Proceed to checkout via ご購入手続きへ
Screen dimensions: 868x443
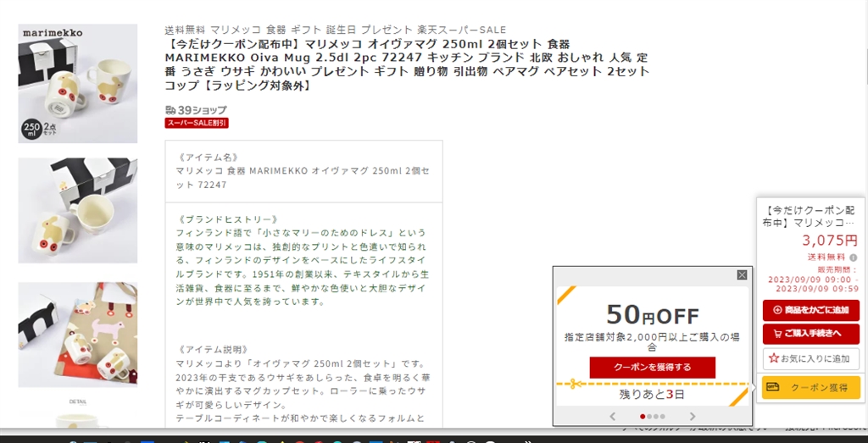(x=811, y=334)
